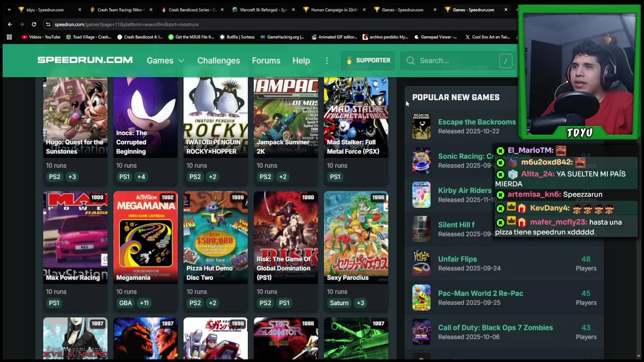Image resolution: width=644 pixels, height=362 pixels.
Task: Open the Pac-Man World 2 Re-Pac icon
Action: tap(421, 297)
